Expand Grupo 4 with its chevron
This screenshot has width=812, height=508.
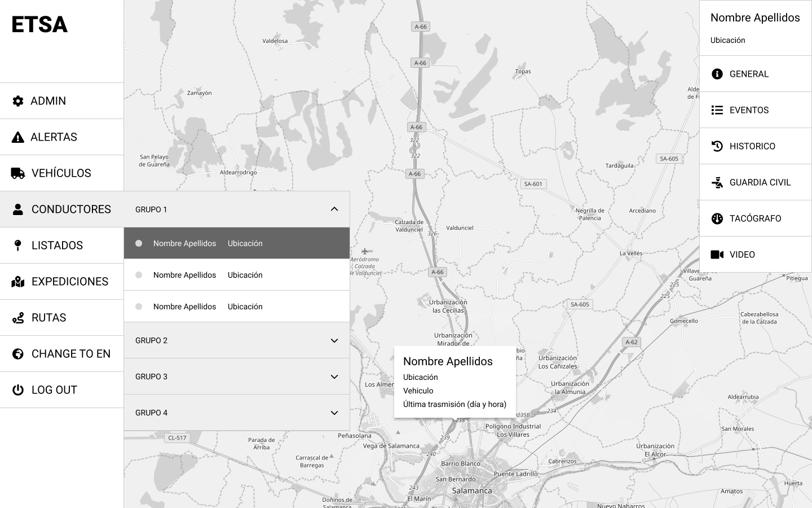pos(334,413)
